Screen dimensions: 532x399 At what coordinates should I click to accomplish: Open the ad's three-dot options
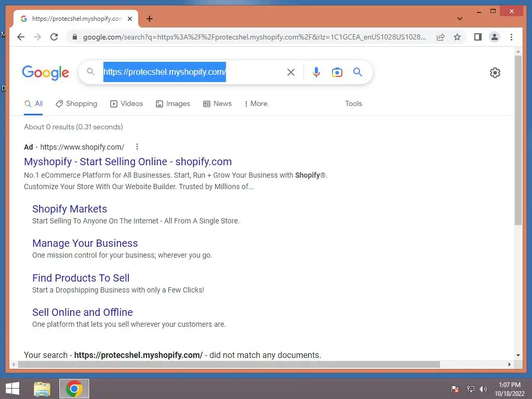pyautogui.click(x=137, y=147)
